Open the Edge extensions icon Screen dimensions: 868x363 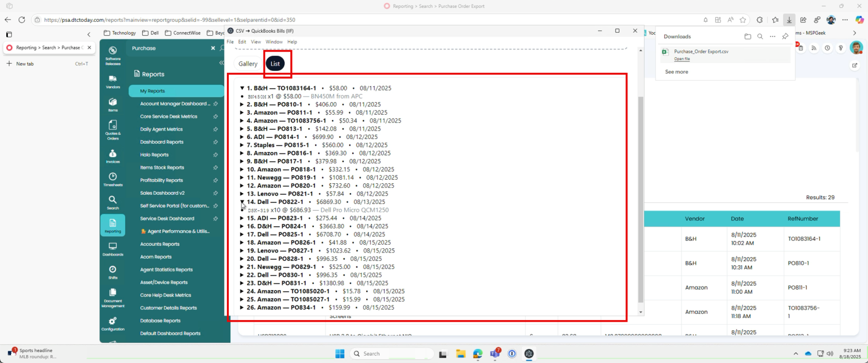tap(760, 20)
